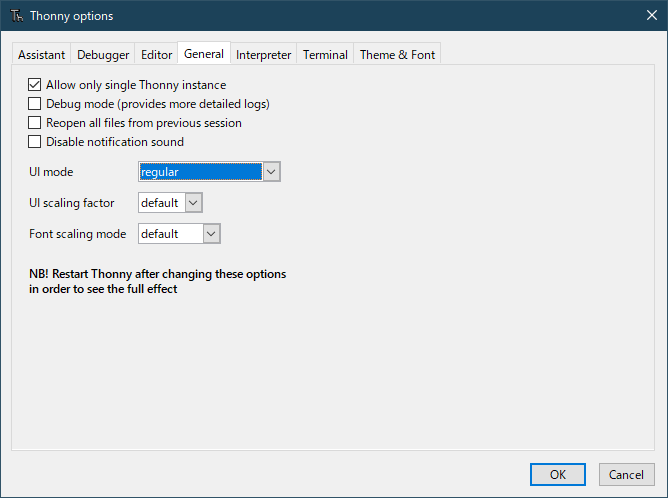Click the 'UI scaling factor' label
668x498 pixels.
(72, 203)
